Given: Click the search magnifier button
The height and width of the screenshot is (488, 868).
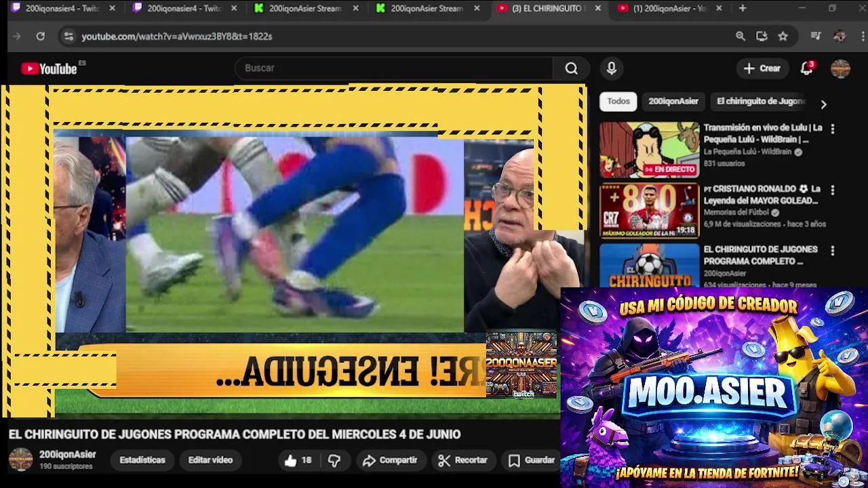Looking at the screenshot, I should [571, 68].
